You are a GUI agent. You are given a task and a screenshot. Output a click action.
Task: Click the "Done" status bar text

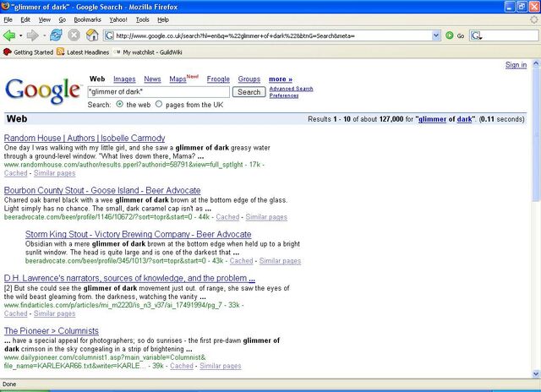[9, 384]
